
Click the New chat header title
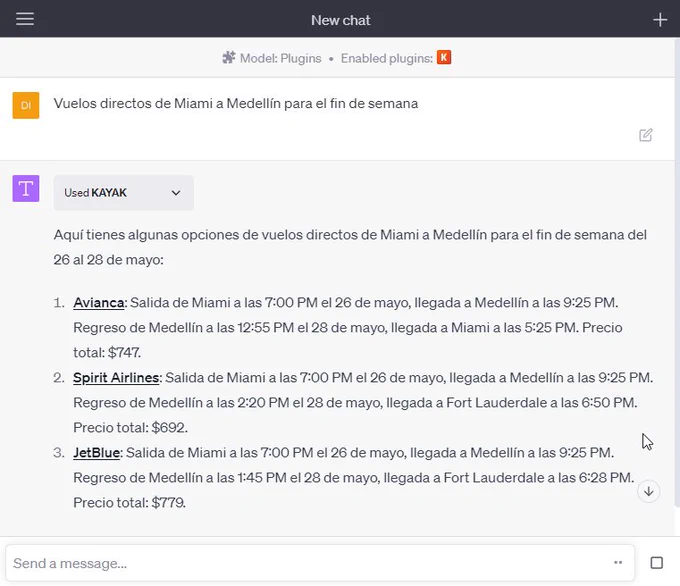[340, 20]
